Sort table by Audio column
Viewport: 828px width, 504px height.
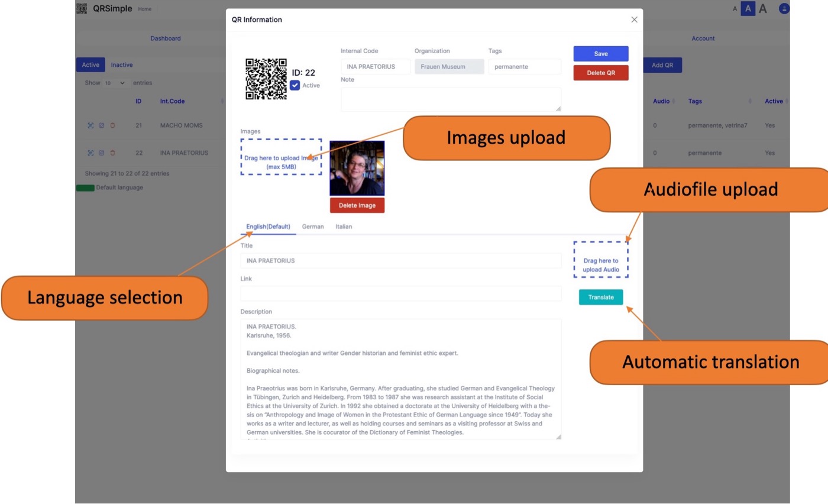664,101
